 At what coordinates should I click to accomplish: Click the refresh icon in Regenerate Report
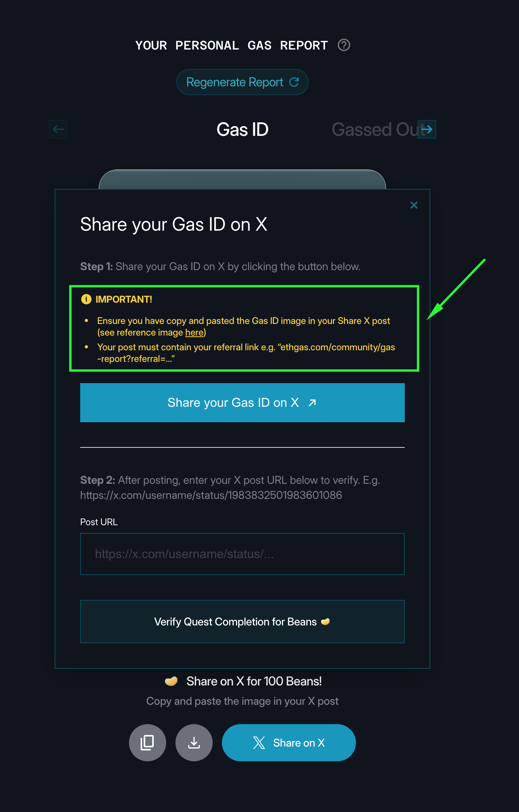pos(294,82)
